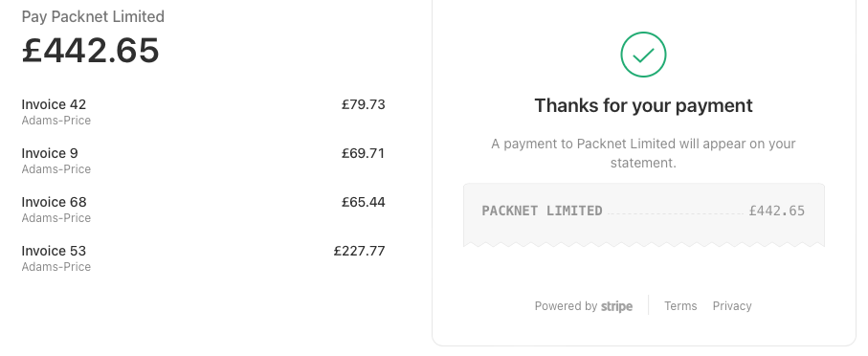Click the Pay Packnet Limited label

coord(93,17)
